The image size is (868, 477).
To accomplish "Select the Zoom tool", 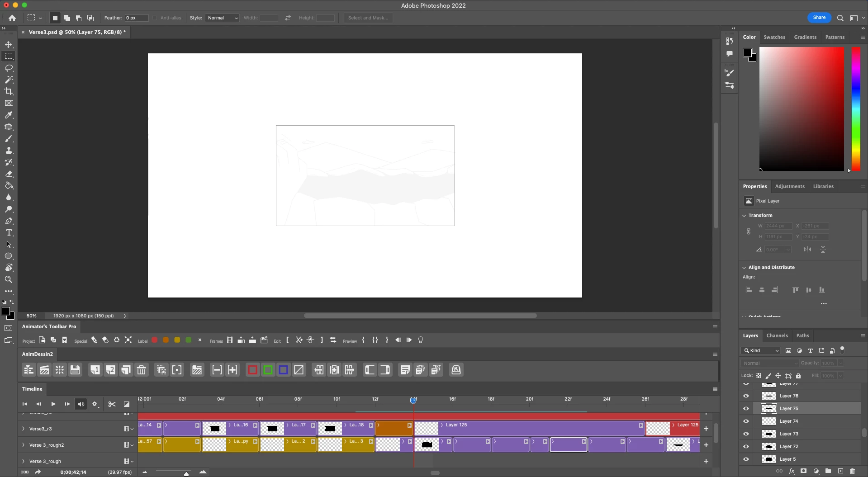I will click(9, 279).
